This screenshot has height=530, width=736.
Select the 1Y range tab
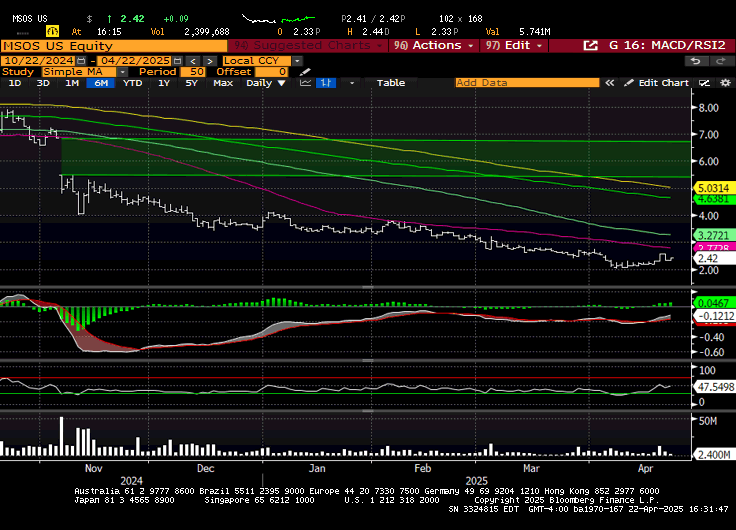[x=163, y=83]
